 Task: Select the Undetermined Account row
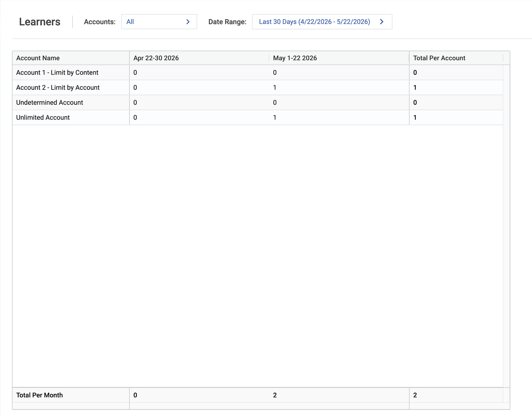tap(258, 103)
